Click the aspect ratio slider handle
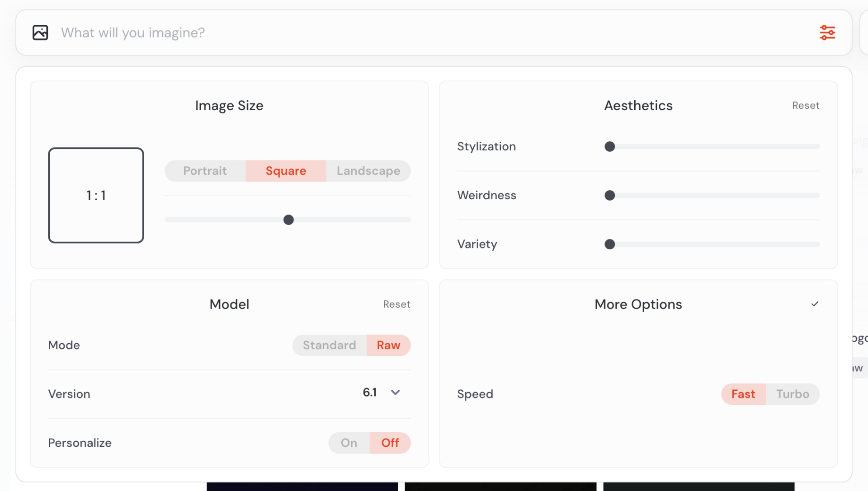This screenshot has height=491, width=868. click(x=288, y=220)
